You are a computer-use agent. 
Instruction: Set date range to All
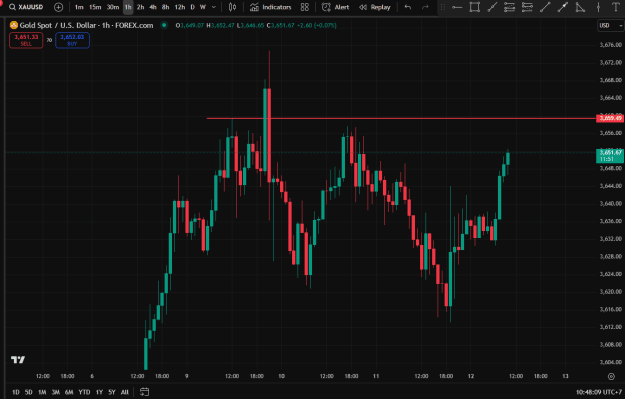124,392
